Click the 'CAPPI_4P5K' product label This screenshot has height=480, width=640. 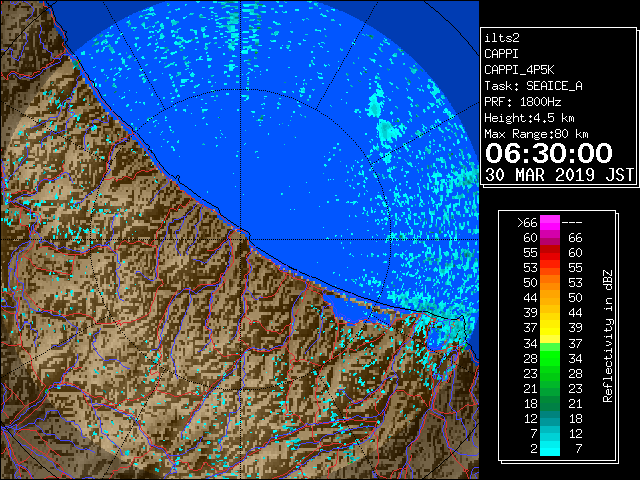tap(519, 70)
